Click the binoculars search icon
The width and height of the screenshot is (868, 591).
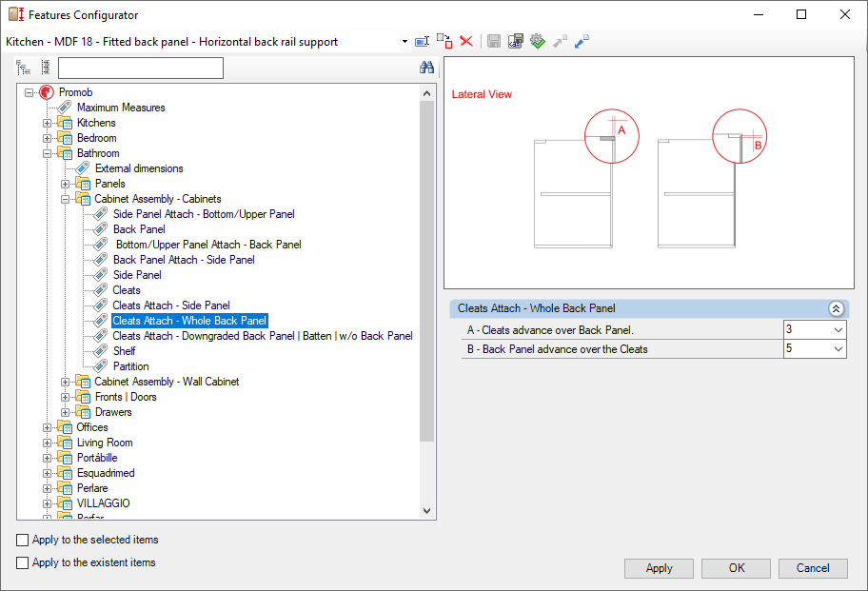point(426,68)
